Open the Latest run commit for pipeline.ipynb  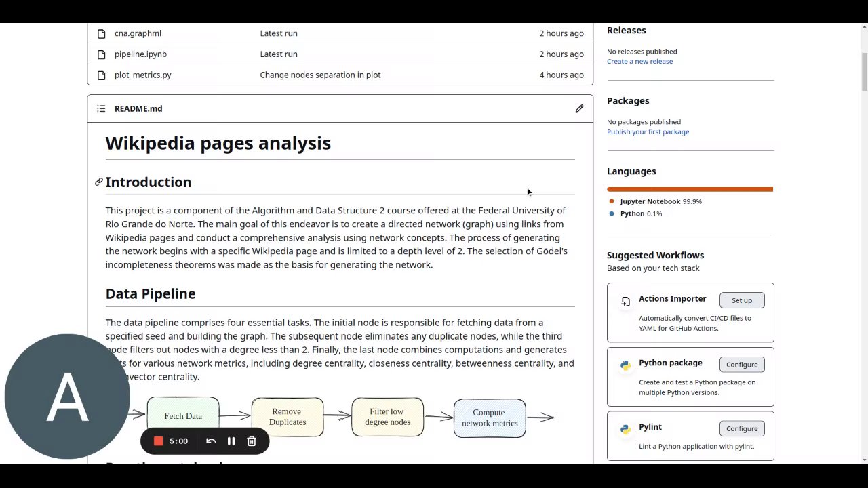pos(279,54)
